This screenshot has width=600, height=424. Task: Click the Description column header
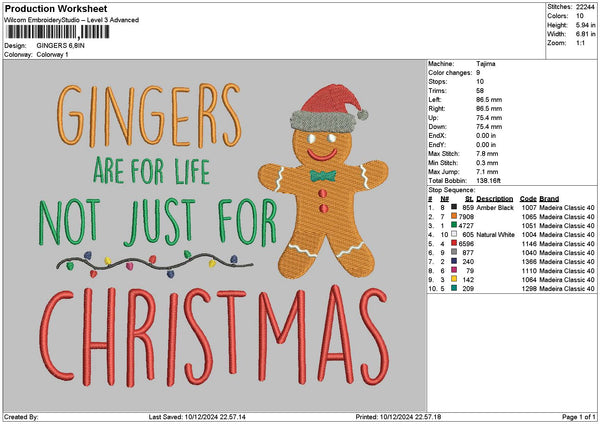(495, 198)
